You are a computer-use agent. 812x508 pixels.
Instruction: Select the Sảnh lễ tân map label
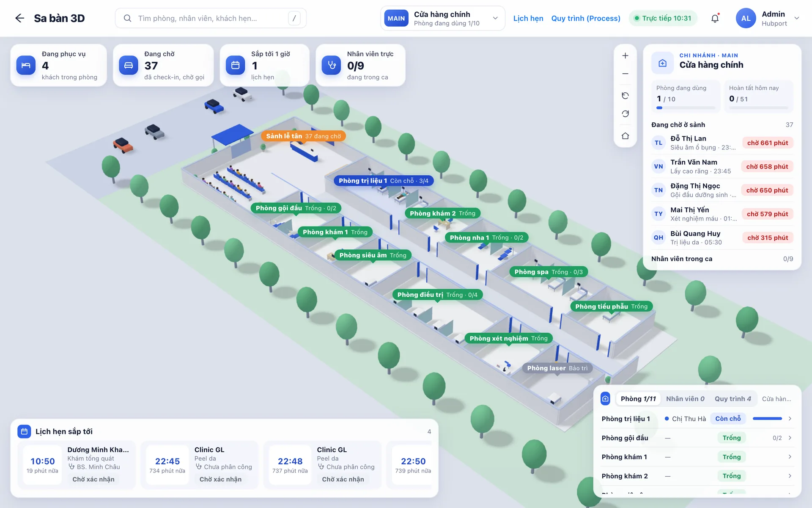303,136
